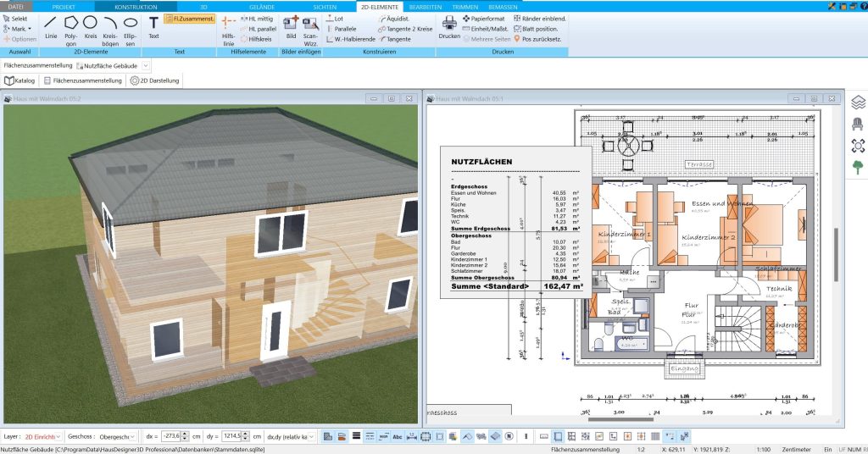The image size is (868, 454).
Task: Toggle the Abc text visibility button
Action: pos(397,436)
